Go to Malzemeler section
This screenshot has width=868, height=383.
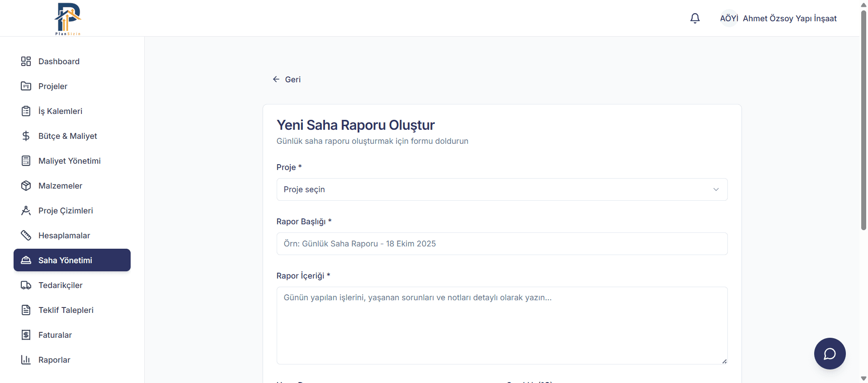click(72, 186)
